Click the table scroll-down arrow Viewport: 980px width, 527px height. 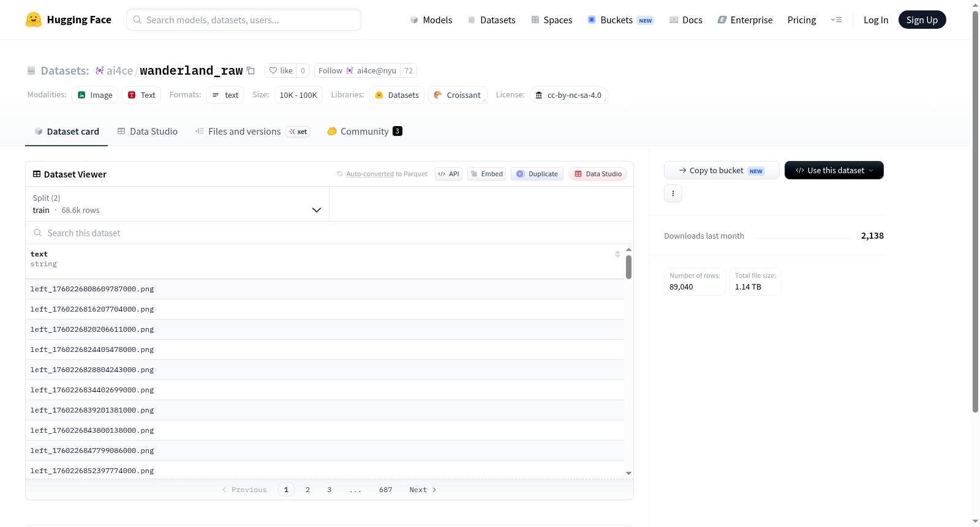(x=628, y=473)
